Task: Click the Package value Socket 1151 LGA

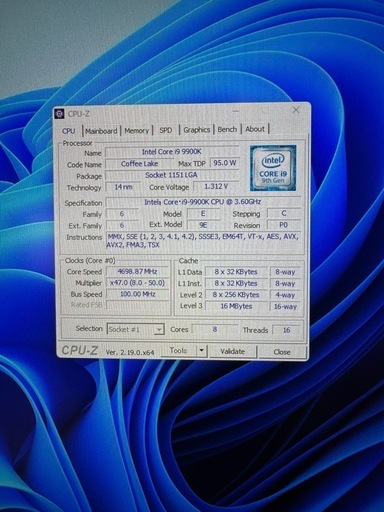Action: 172,175
